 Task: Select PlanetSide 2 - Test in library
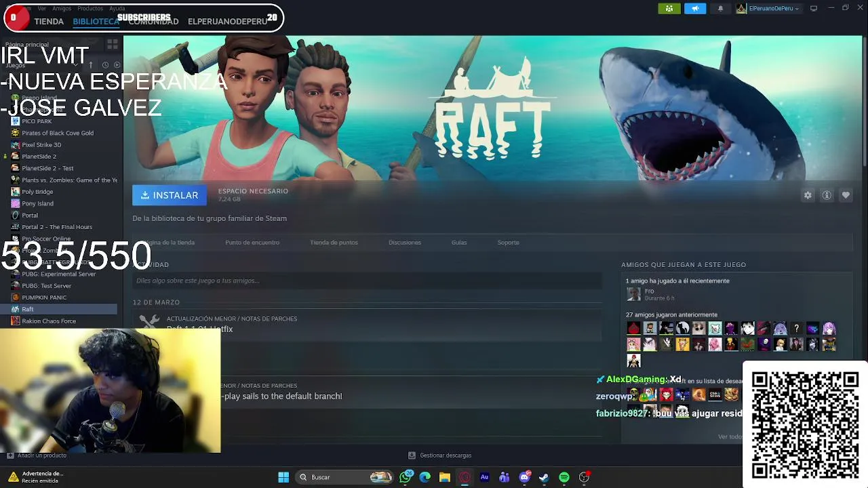[47, 168]
